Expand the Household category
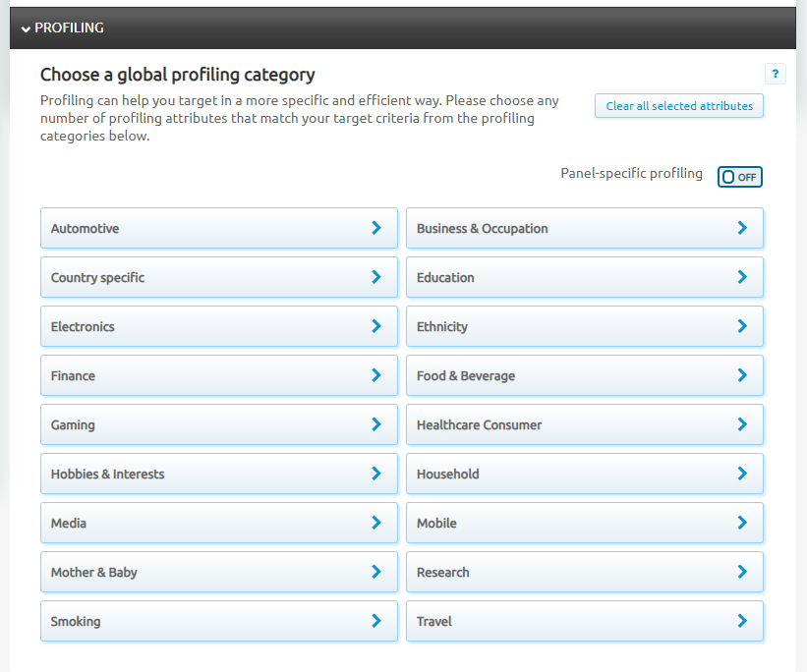This screenshot has height=672, width=807. coord(584,474)
